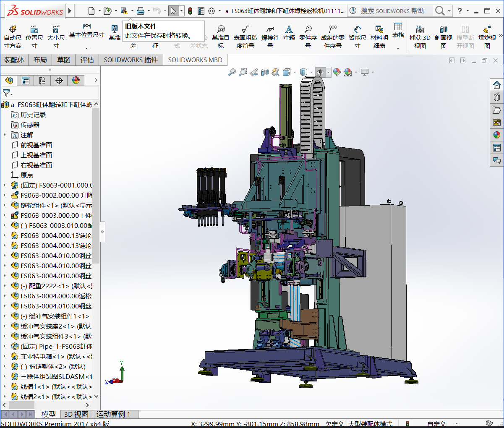
Task: Click the Print icon in the top toolbar
Action: tap(141, 11)
